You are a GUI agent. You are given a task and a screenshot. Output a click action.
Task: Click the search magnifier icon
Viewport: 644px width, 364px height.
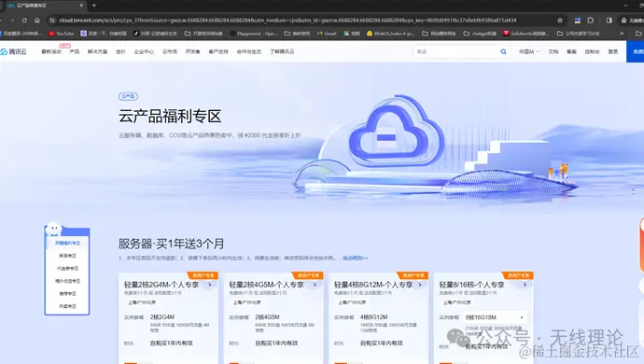503,51
